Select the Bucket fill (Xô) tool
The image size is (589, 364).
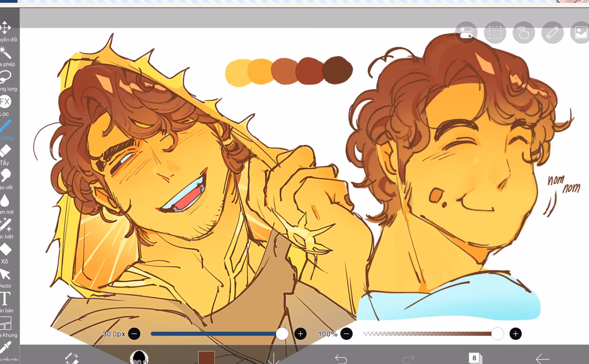(x=5, y=249)
